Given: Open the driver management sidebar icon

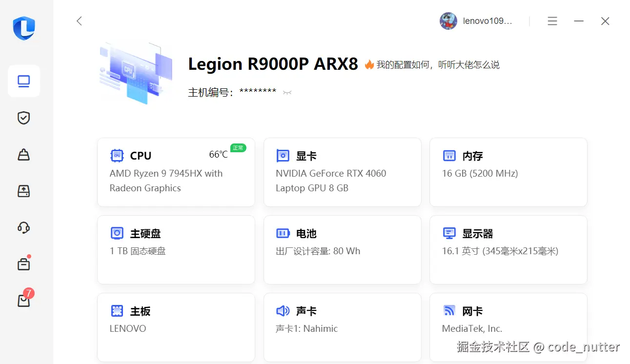Looking at the screenshot, I should click(x=24, y=155).
